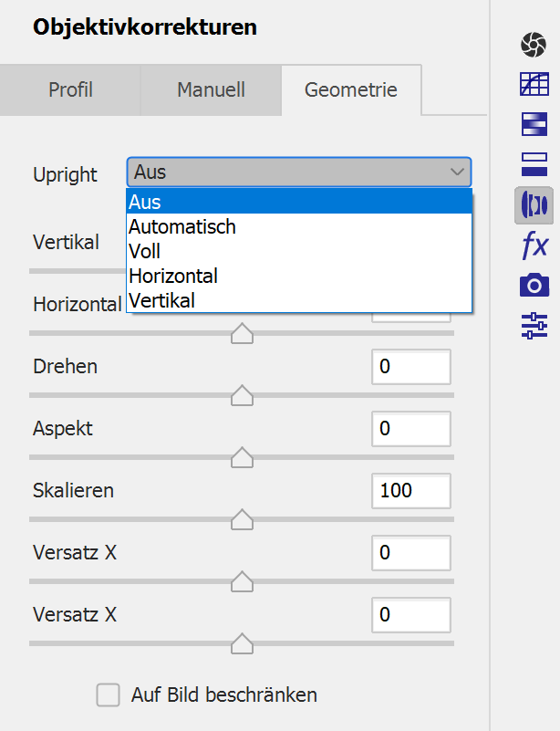The image size is (560, 731).
Task: Select the Geometrie tab
Action: [350, 90]
